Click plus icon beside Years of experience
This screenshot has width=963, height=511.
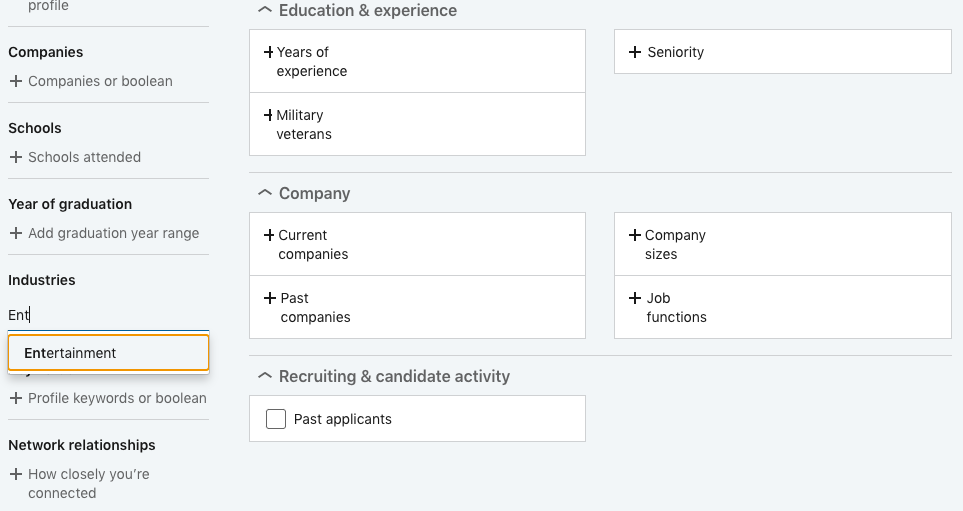[269, 52]
